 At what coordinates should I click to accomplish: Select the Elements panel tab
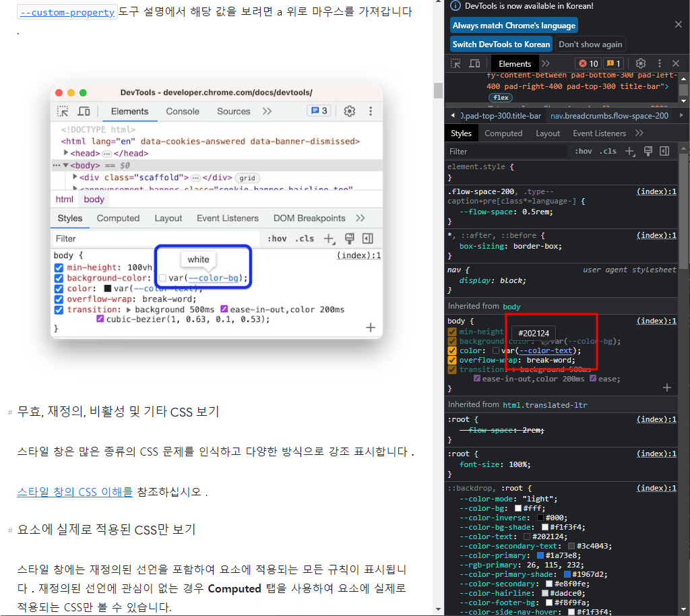pyautogui.click(x=514, y=64)
